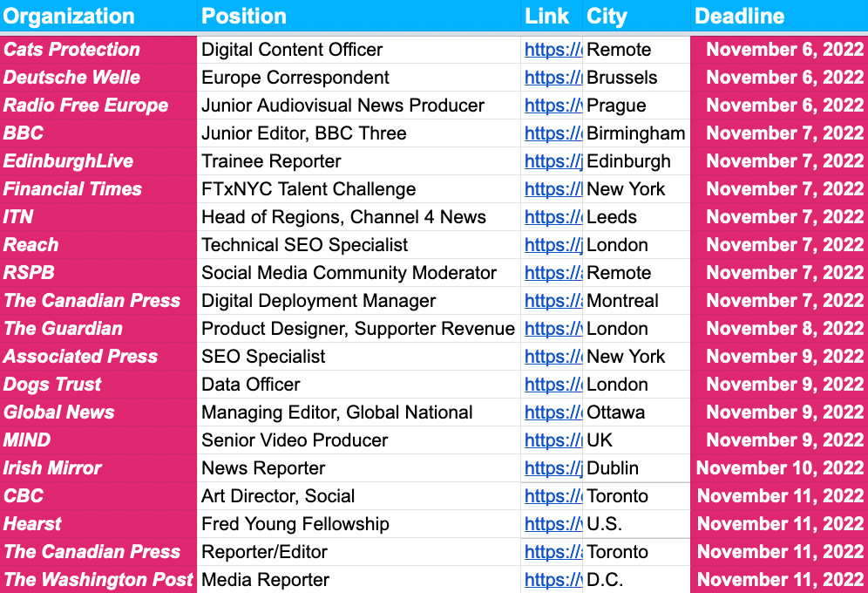This screenshot has width=868, height=593.
Task: Open the Global News Managing Editor link
Action: coord(553,412)
